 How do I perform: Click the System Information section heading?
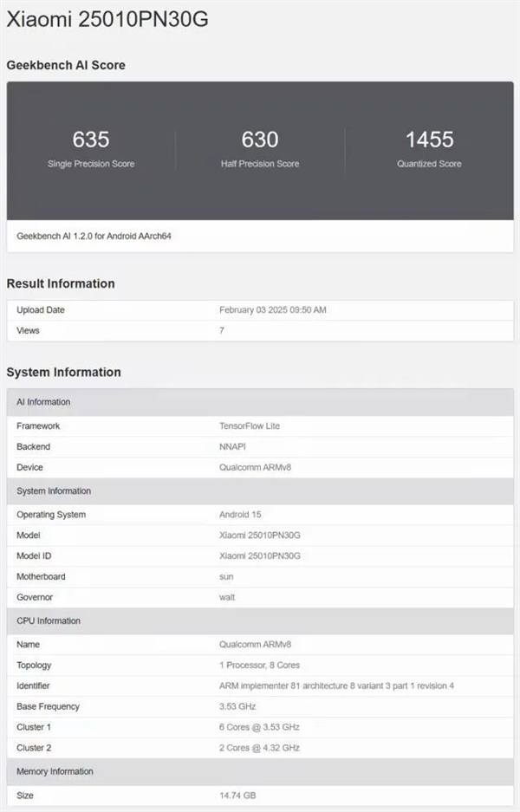pos(63,372)
